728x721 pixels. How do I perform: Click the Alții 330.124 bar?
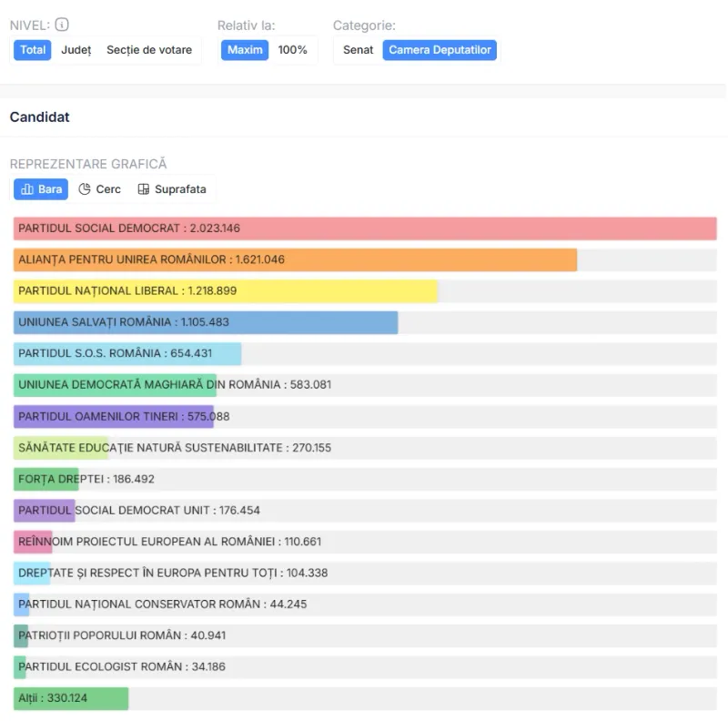coord(71,698)
